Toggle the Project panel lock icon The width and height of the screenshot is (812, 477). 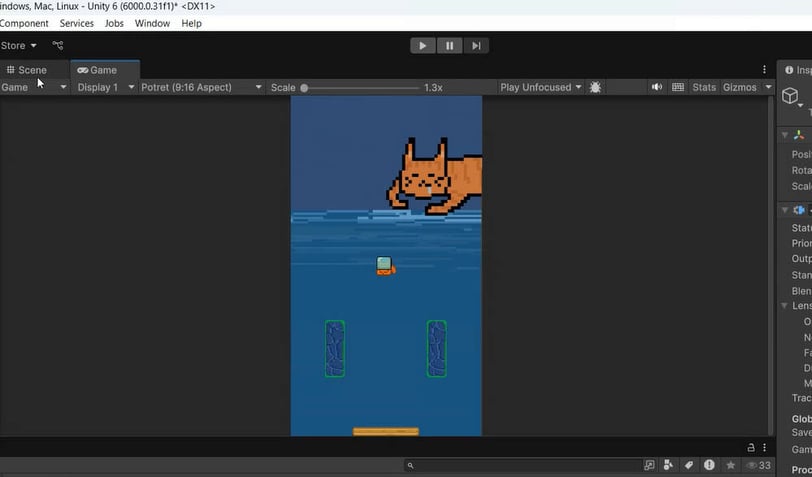coord(750,447)
